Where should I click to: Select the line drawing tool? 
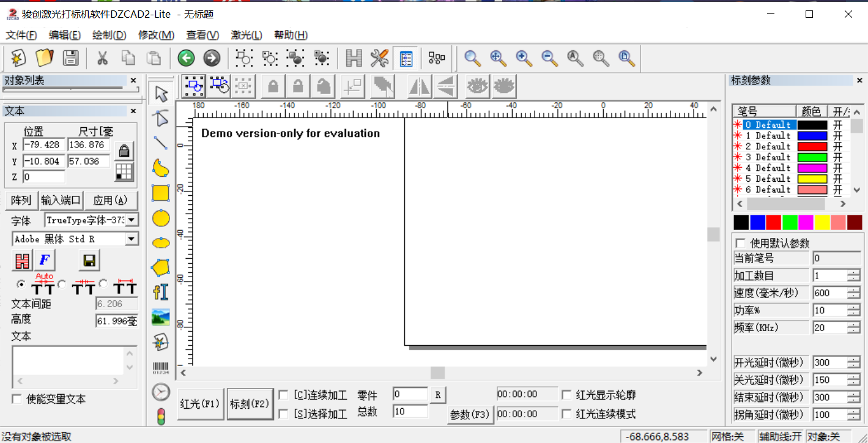pyautogui.click(x=161, y=143)
